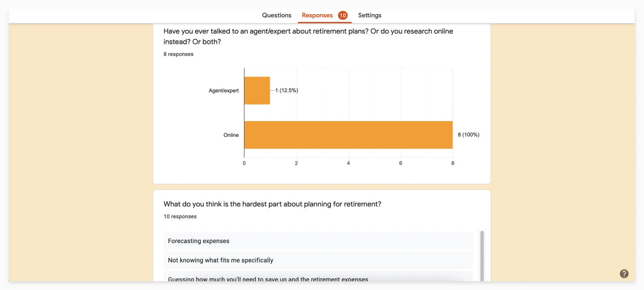Switch to the Questions tab
This screenshot has height=290, width=644.
point(277,15)
